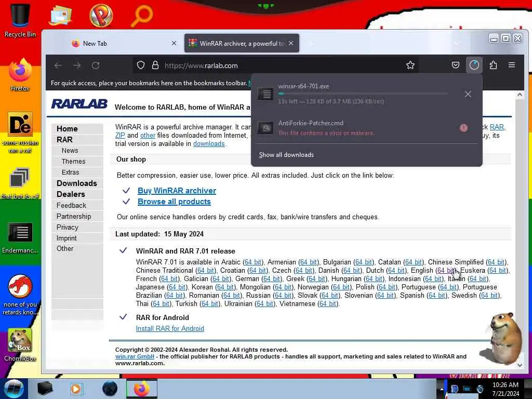The width and height of the screenshot is (532, 399).
Task: Open Dealers in sidebar menu
Action: pos(71,194)
